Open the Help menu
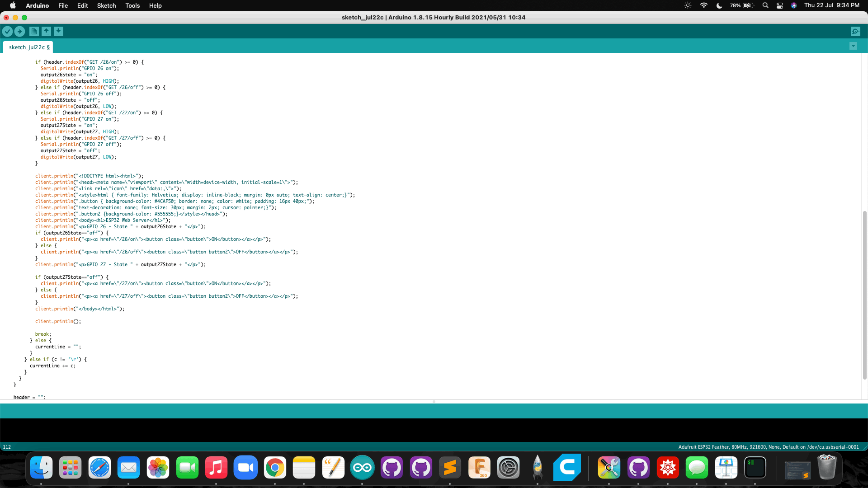The width and height of the screenshot is (868, 488). coord(155,5)
